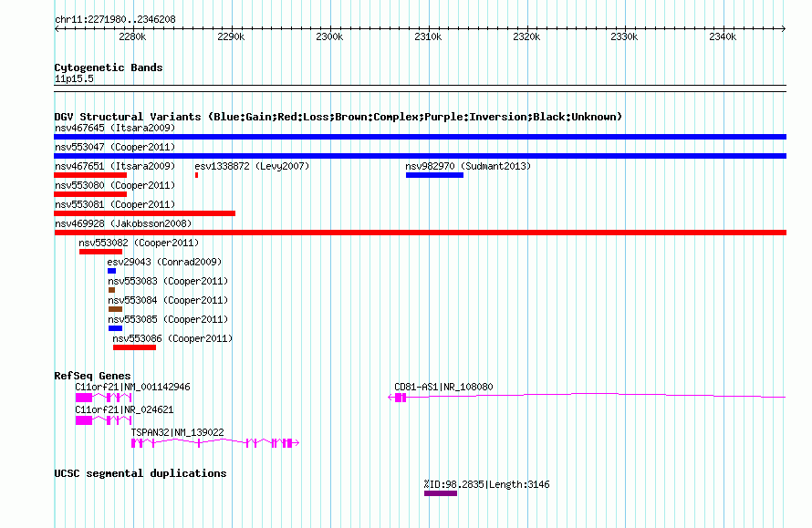Screen dimensions: 812x528
Task: Select the C11orf21 NR_024621 gene glyph
Action: (103, 420)
